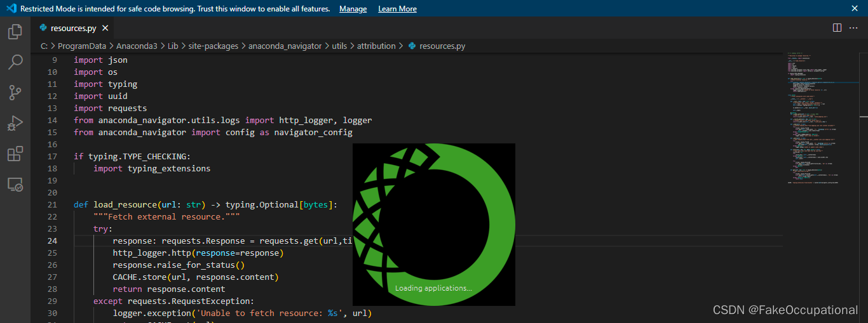Viewport: 868px width, 323px height.
Task: Open Anaconda3 breadcrumb segment
Action: coord(137,46)
